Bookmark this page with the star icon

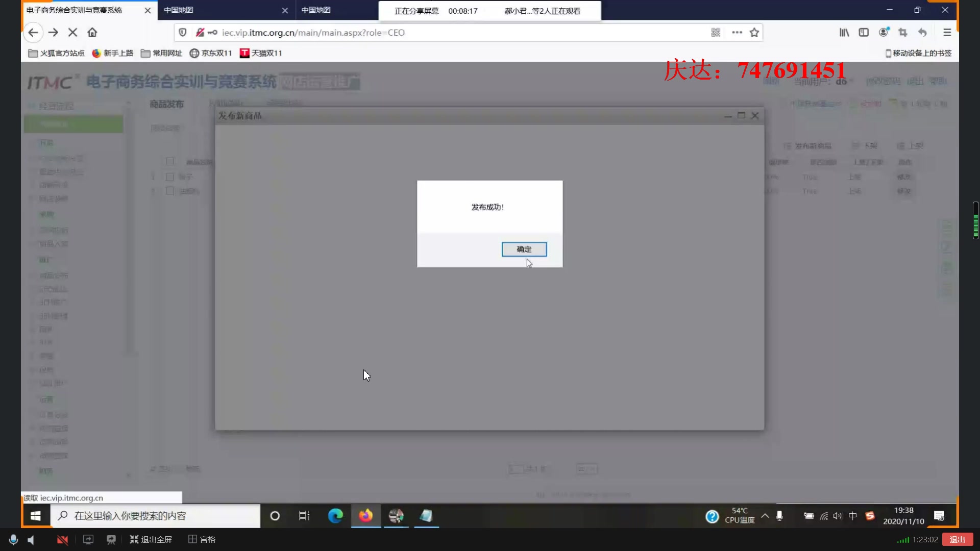[755, 32]
